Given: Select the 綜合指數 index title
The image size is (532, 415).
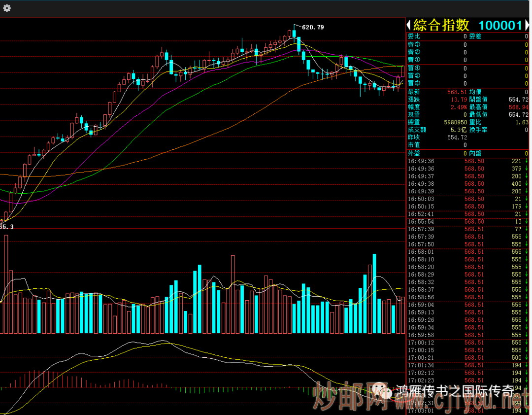Looking at the screenshot, I should [441, 25].
